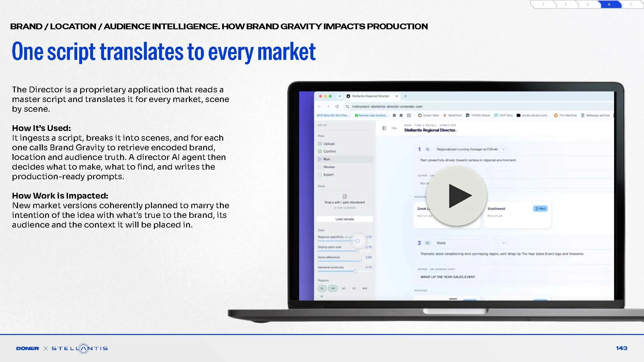Click the Southwest region card title
The width and height of the screenshot is (644, 362).
pos(496,209)
